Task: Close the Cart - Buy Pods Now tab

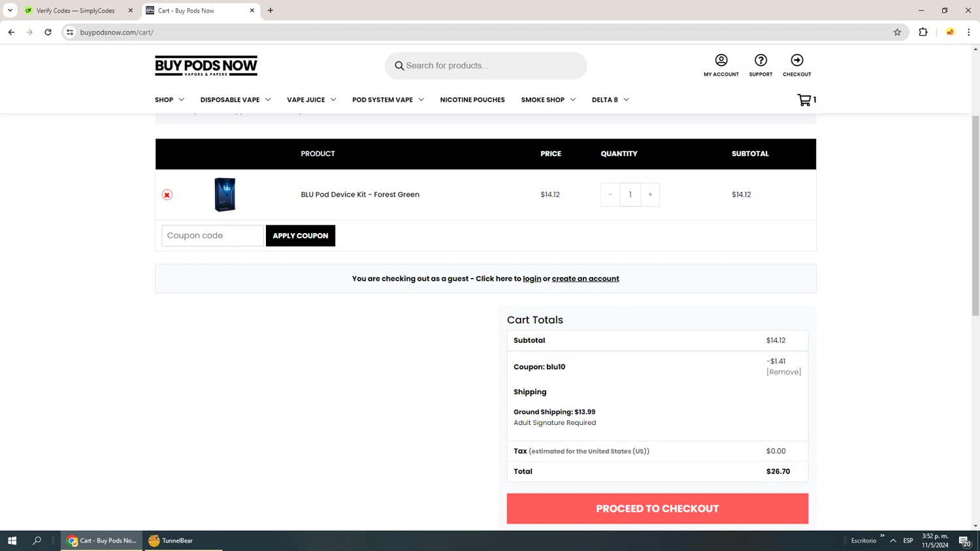Action: [x=252, y=10]
